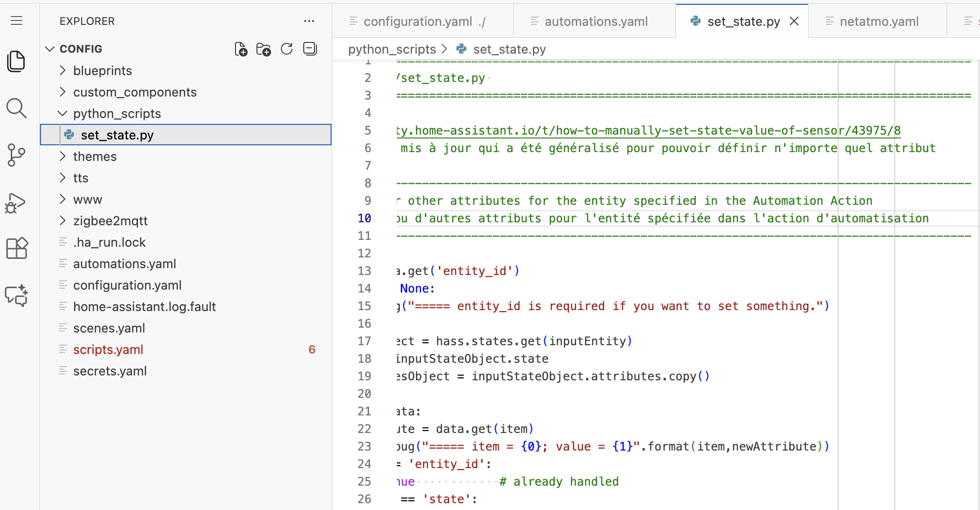
Task: Expand the zigbee2mqtt folder
Action: (x=110, y=221)
